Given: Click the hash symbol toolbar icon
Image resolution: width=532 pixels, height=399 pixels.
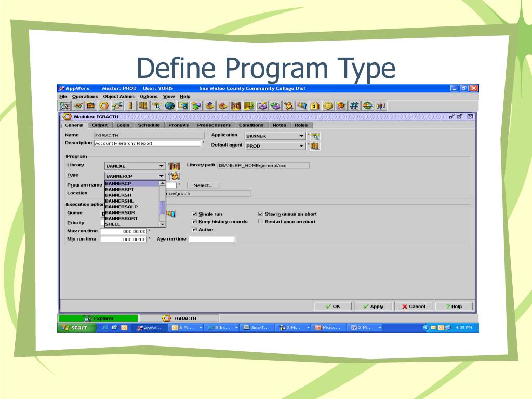Looking at the screenshot, I should click(x=354, y=106).
